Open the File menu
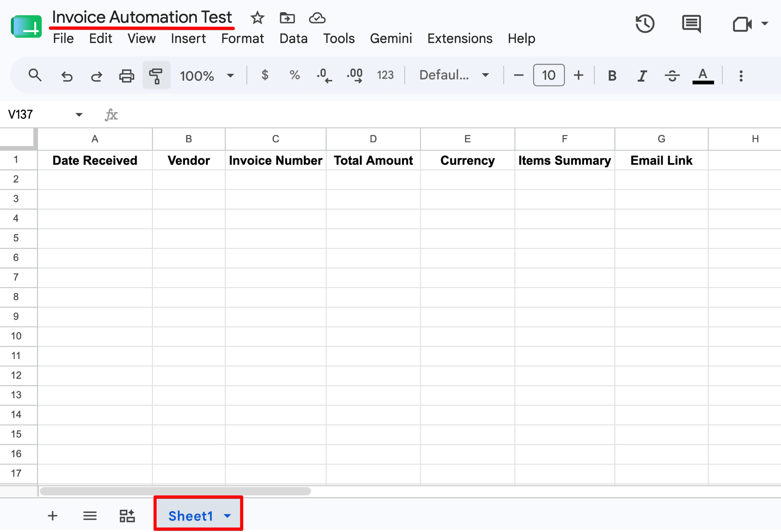The width and height of the screenshot is (781, 532). click(63, 39)
